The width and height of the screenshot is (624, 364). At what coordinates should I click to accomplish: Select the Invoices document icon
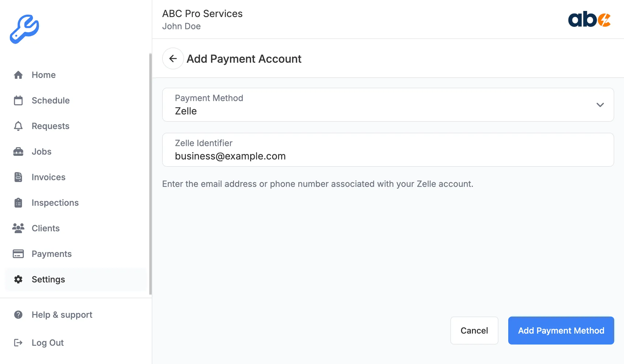[19, 177]
